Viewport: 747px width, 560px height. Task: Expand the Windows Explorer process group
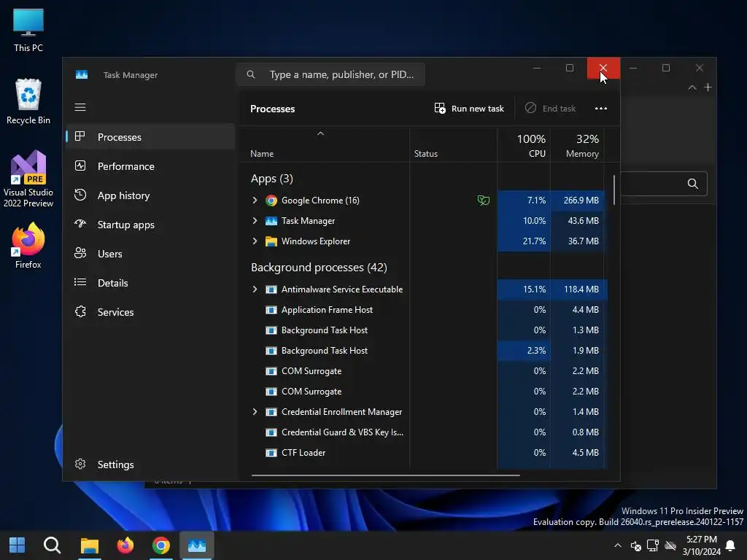[255, 241]
